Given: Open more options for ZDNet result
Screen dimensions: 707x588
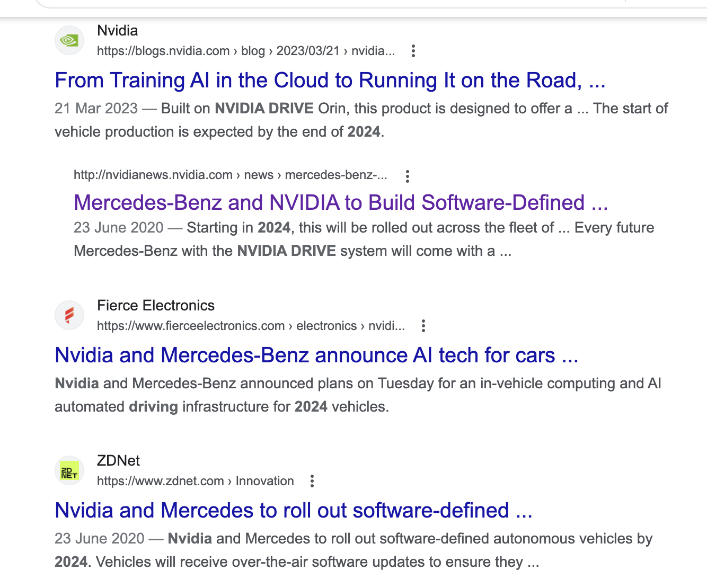Looking at the screenshot, I should tap(312, 481).
